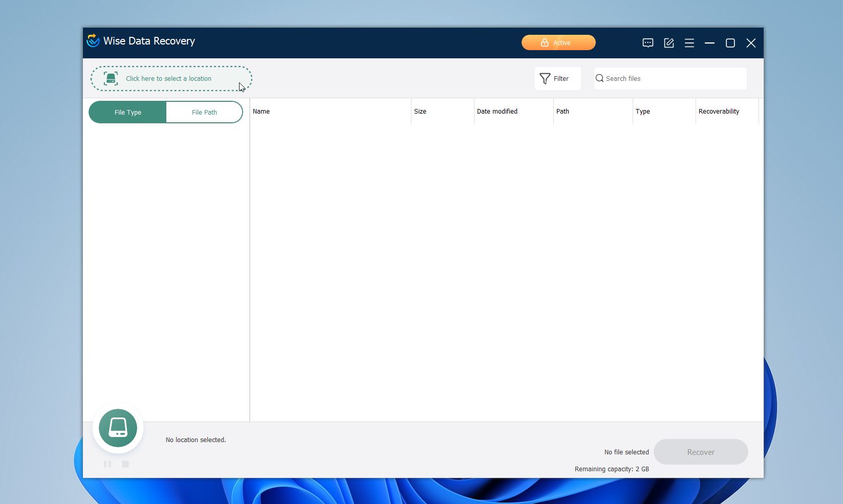Image resolution: width=843 pixels, height=504 pixels.
Task: Click the search magnifier icon
Action: (x=599, y=78)
